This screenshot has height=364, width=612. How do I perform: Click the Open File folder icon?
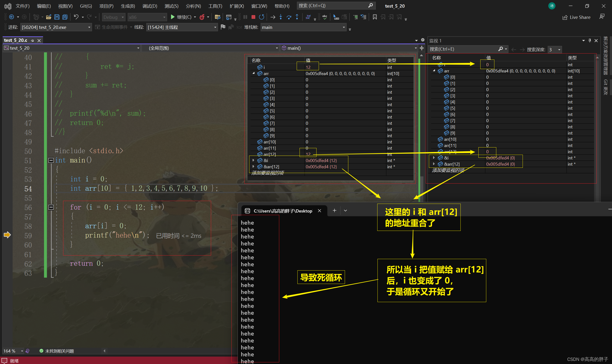49,17
